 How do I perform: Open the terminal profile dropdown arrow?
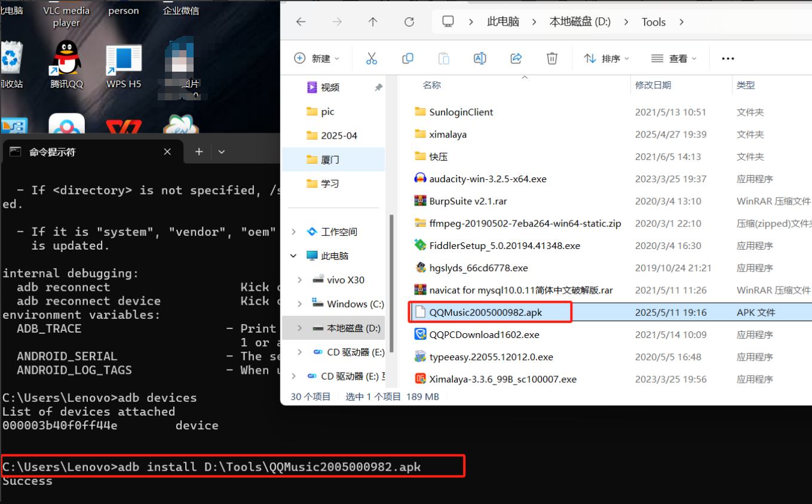(x=222, y=152)
